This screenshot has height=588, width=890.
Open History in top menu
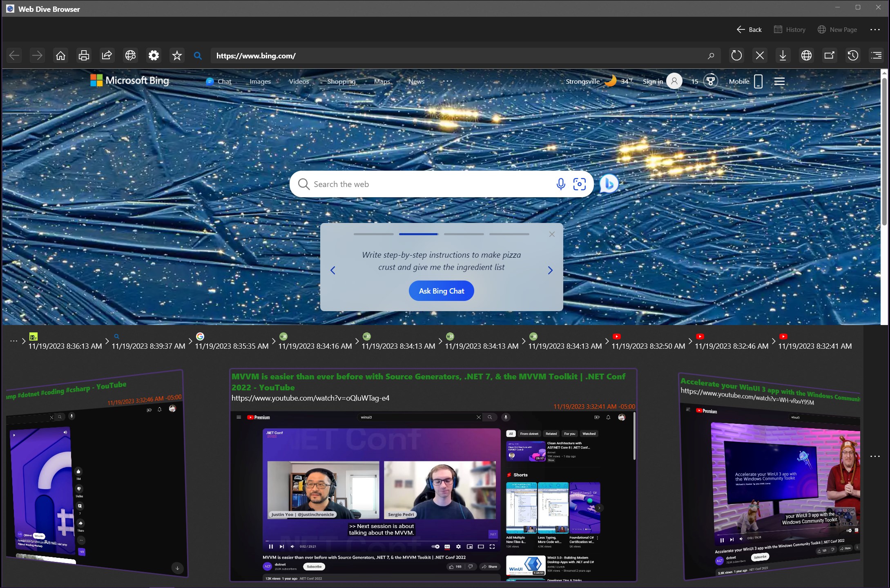click(790, 30)
